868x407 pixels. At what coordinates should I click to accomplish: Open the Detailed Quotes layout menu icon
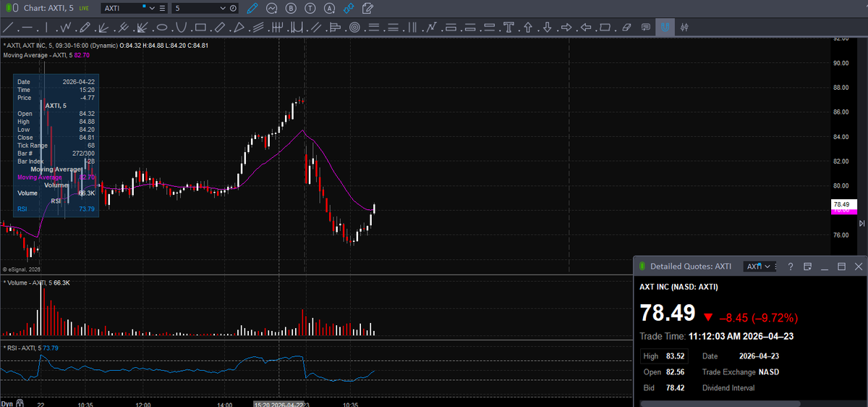(x=808, y=267)
